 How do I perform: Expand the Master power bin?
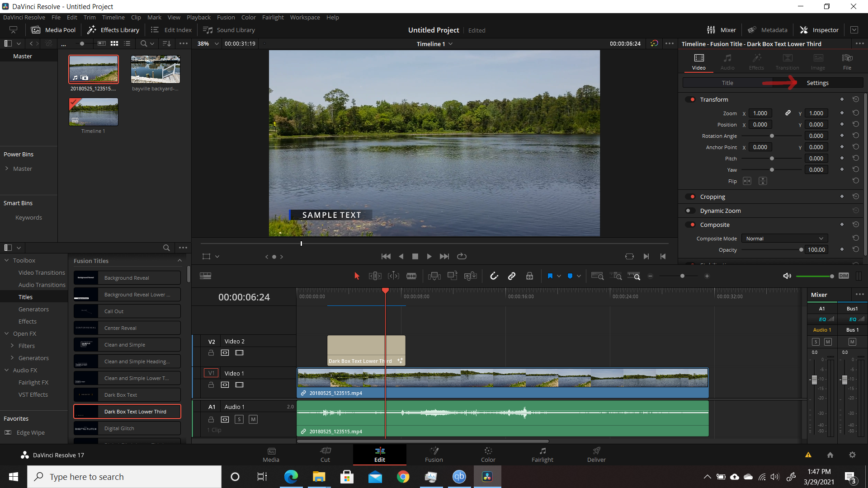pos(7,169)
